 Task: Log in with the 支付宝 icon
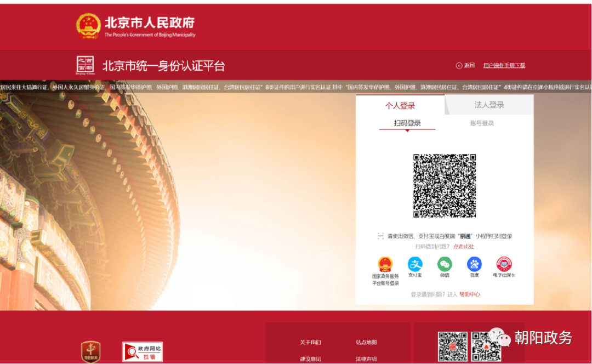[415, 264]
